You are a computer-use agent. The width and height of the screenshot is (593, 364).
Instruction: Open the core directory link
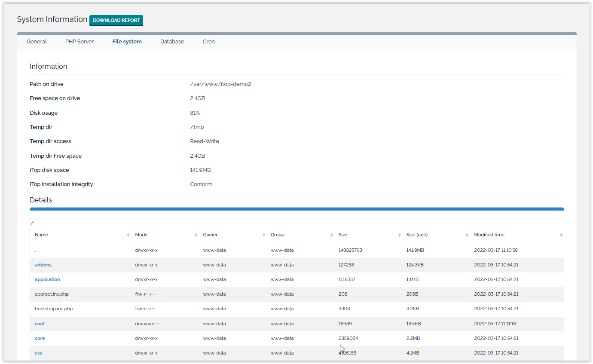pyautogui.click(x=40, y=338)
